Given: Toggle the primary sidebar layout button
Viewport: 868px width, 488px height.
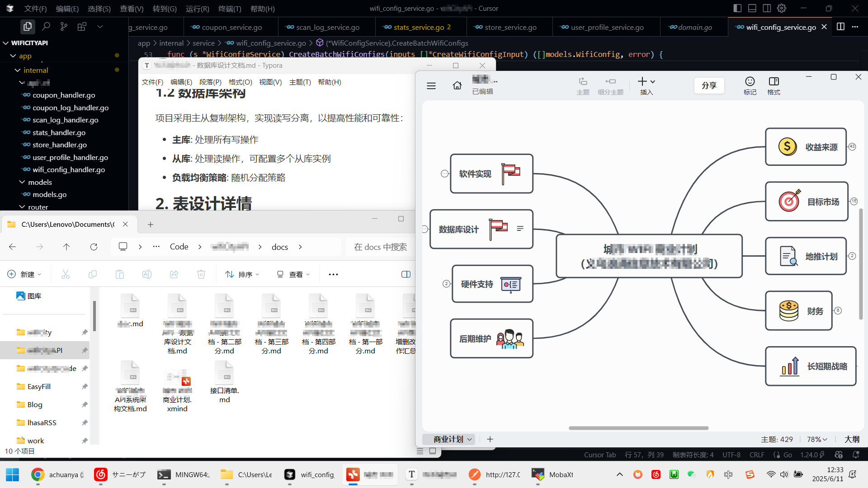Looking at the screenshot, I should [737, 8].
